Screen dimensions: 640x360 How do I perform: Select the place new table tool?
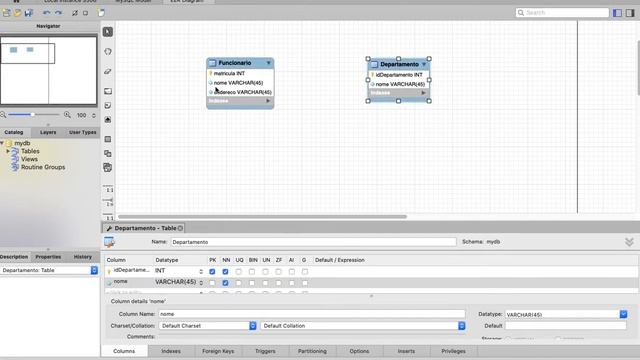pos(108,139)
